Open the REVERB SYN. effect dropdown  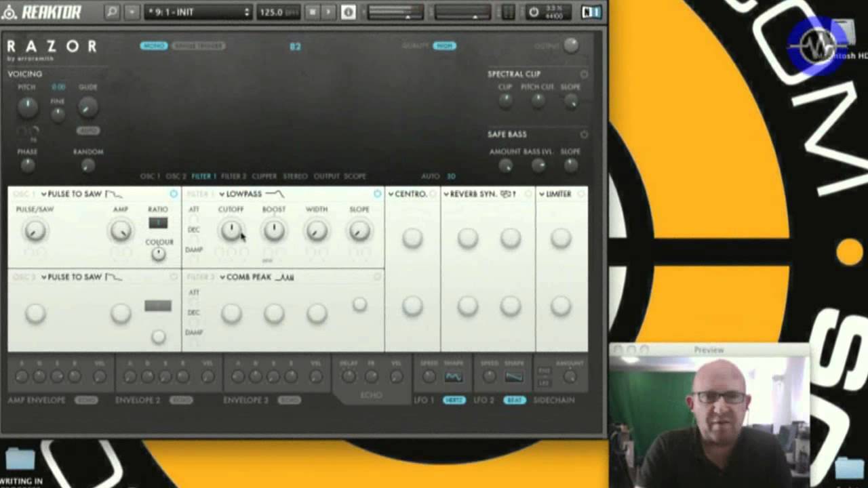479,194
